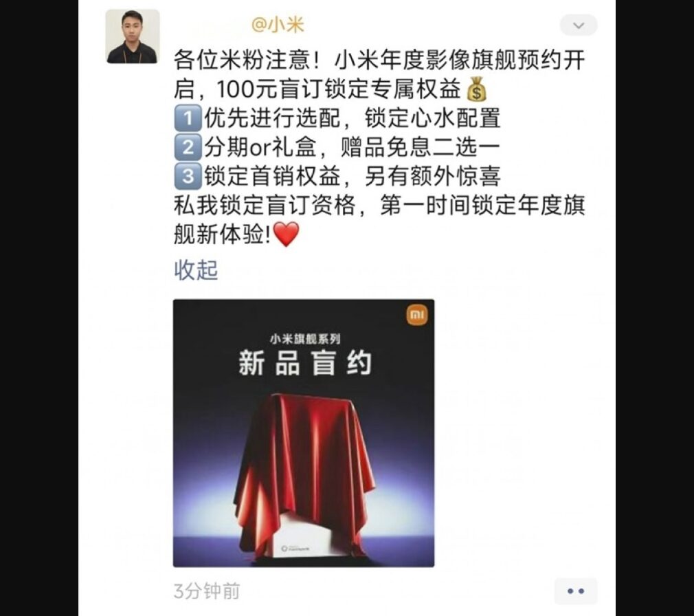Viewport: 694px width, 616px height.
Task: Click the first line 各位米粉注意
Action: click(x=379, y=60)
